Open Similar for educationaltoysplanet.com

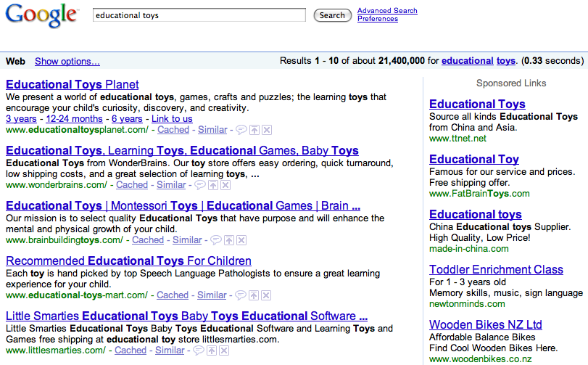pos(212,130)
